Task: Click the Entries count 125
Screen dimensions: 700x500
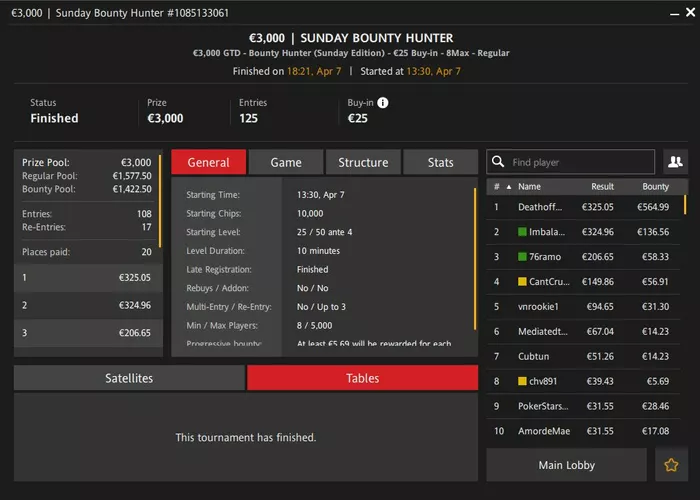Action: (x=248, y=118)
